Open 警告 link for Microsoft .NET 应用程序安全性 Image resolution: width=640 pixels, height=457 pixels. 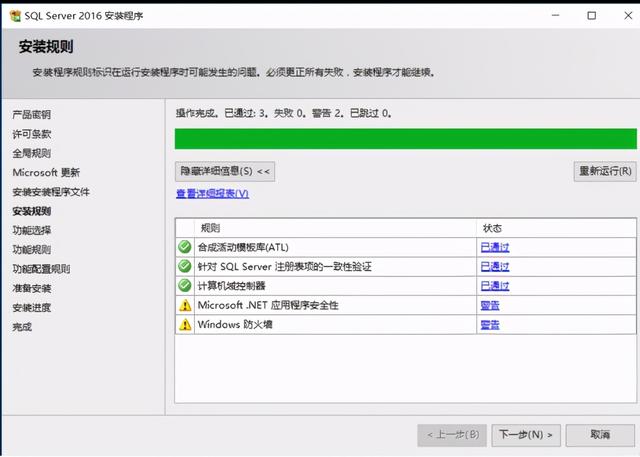490,305
